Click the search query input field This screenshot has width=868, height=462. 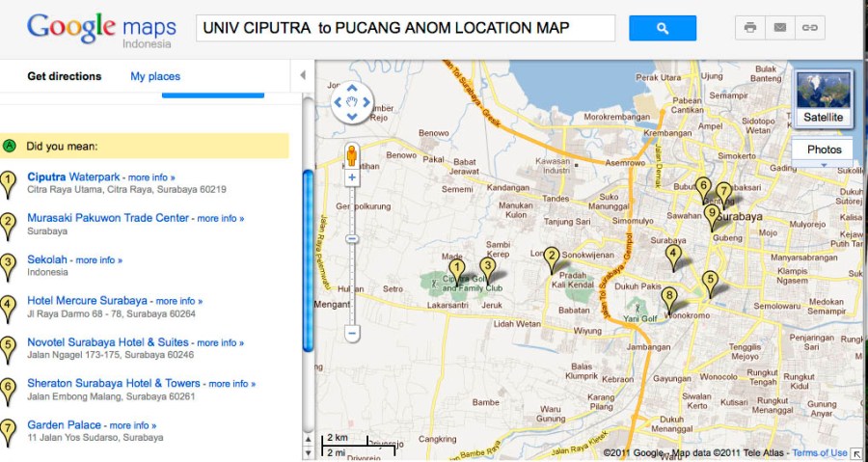pos(405,28)
